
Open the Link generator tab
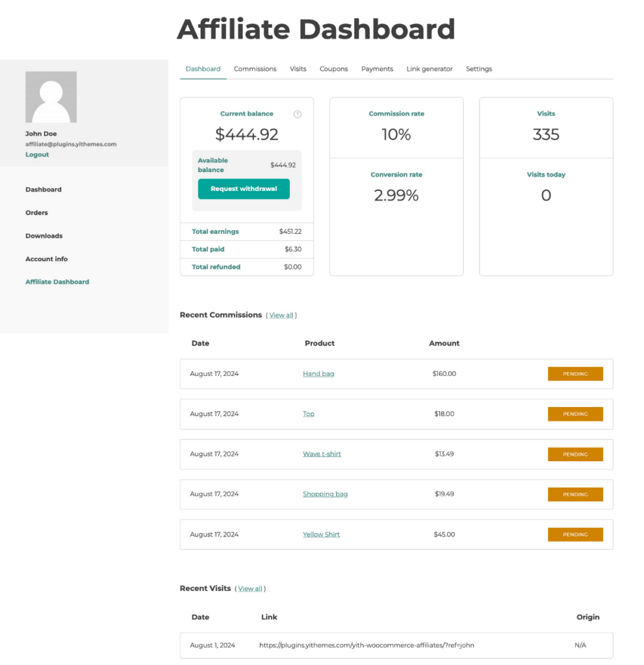pos(429,69)
